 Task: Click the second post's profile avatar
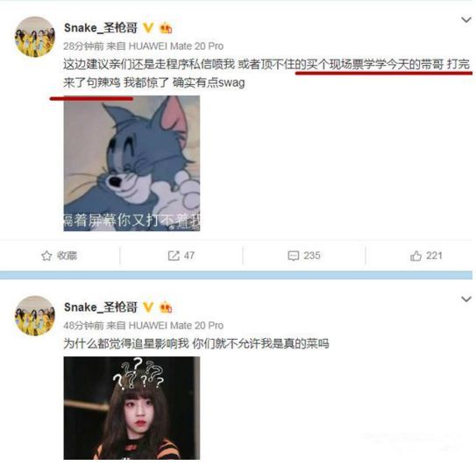click(x=35, y=316)
